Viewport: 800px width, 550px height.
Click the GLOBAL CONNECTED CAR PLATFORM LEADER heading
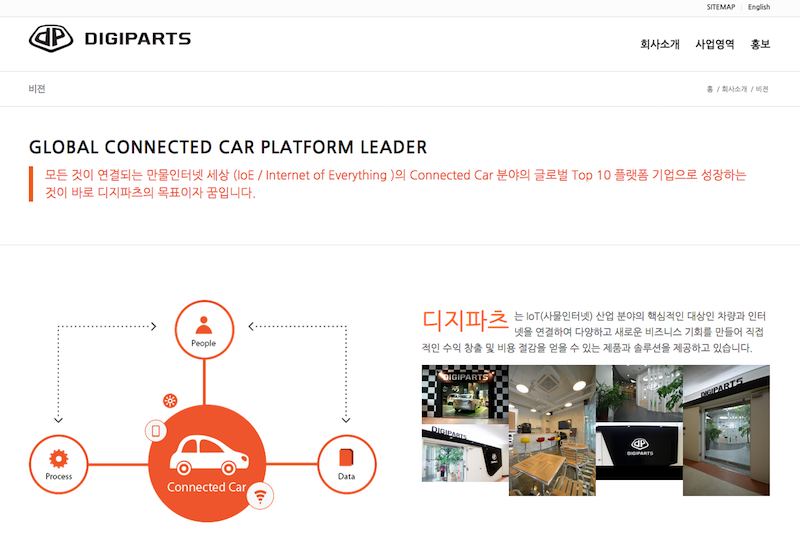coord(228,147)
